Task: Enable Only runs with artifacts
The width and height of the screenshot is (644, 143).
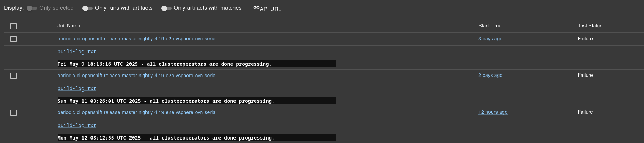Action: 87,8
